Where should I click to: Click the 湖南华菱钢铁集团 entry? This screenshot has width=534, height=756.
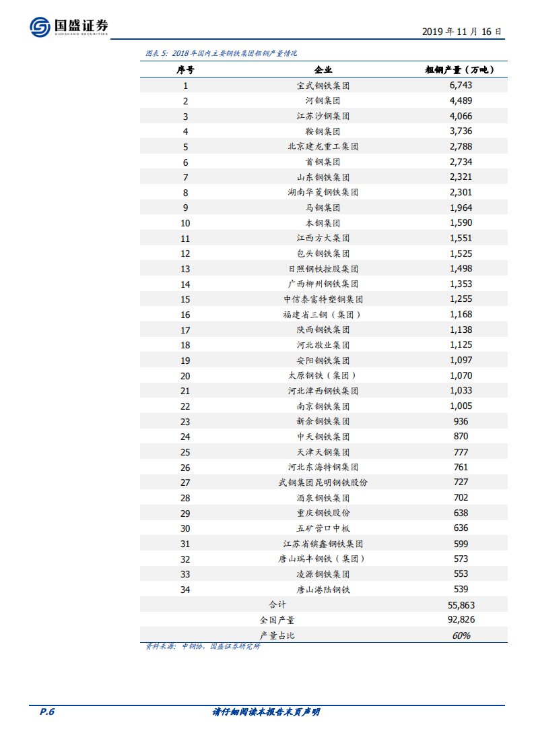point(323,192)
